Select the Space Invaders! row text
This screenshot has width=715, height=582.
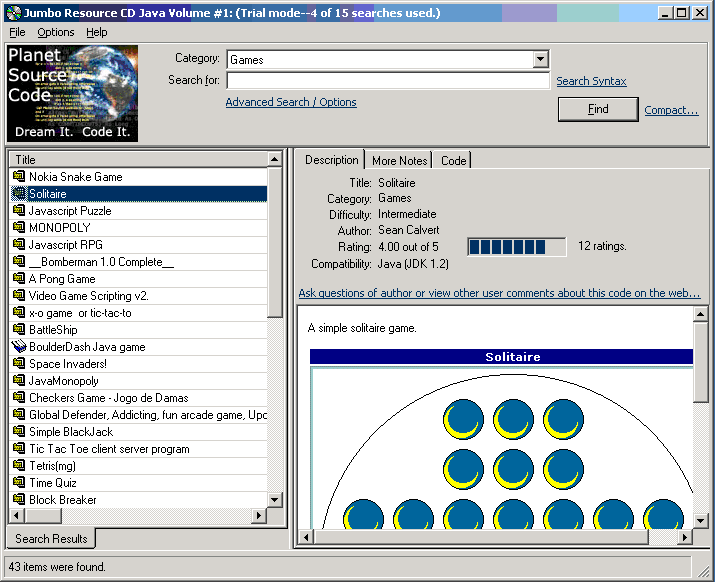coord(68,364)
